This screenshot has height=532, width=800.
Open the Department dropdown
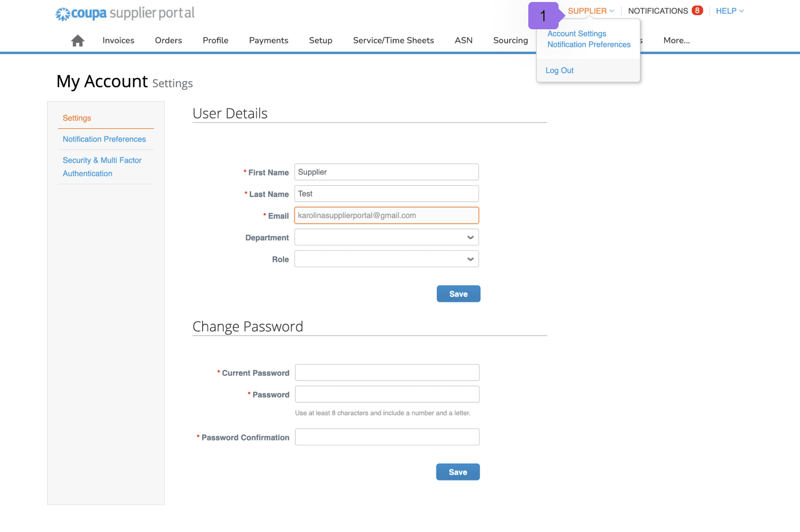click(386, 237)
